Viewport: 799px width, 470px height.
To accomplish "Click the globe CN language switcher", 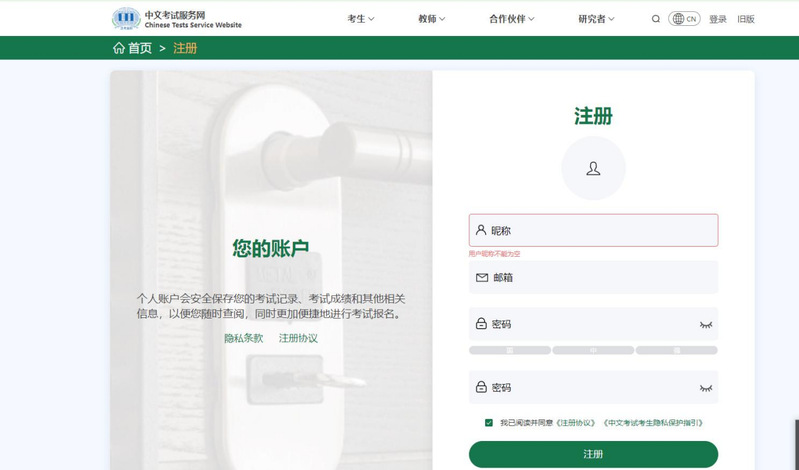I will coord(684,19).
